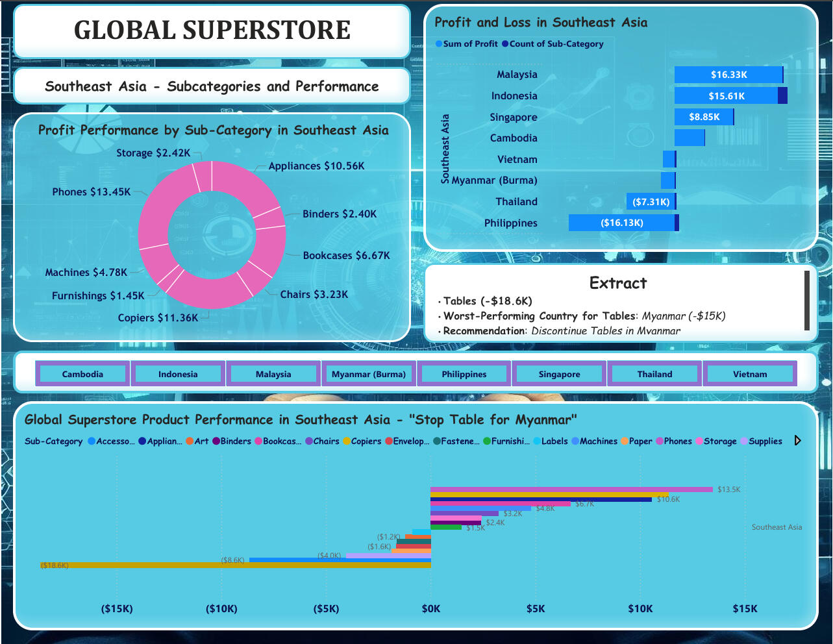Click the GLOBAL SUPERSTORE title
The image size is (833, 644).
(212, 31)
